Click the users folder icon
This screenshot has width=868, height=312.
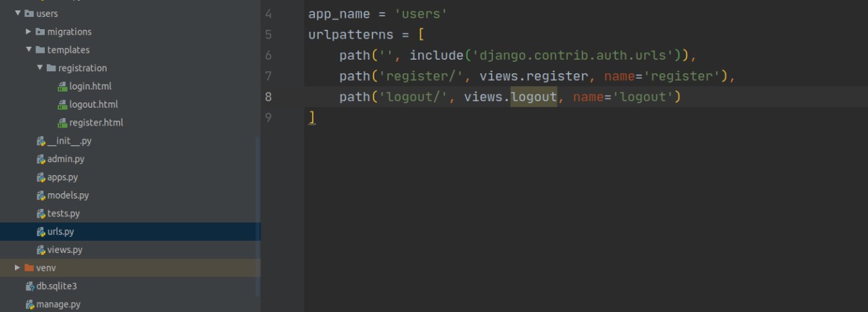29,14
